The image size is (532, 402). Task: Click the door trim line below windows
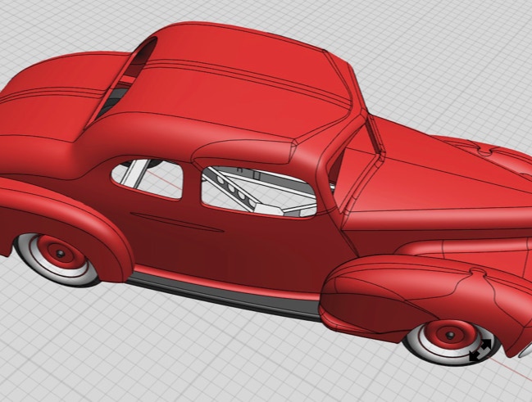coord(176,222)
